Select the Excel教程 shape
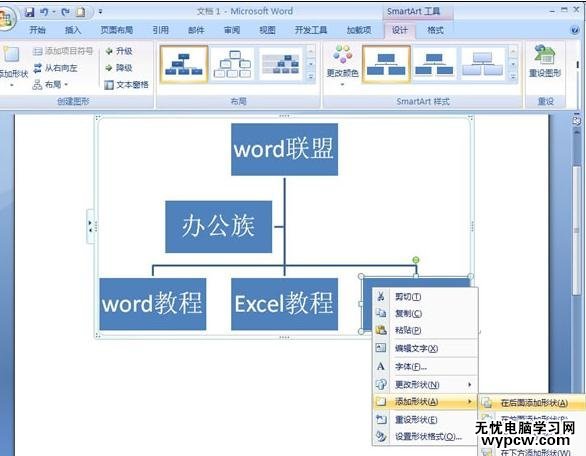The width and height of the screenshot is (586, 456). click(284, 304)
